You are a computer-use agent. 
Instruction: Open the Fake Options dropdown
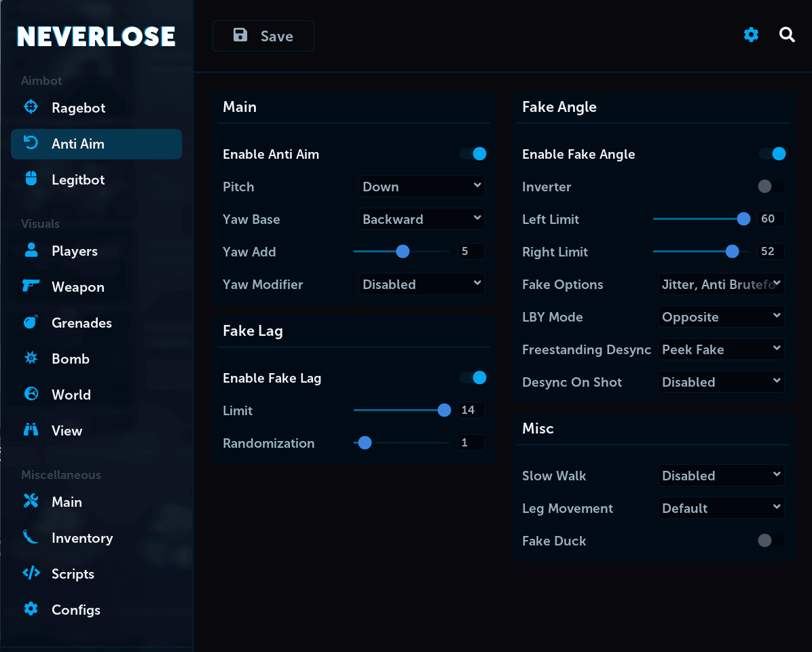(721, 284)
